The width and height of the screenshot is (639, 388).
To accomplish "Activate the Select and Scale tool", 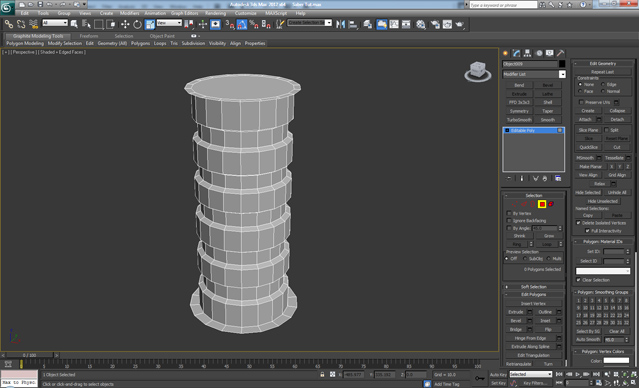I will point(150,24).
